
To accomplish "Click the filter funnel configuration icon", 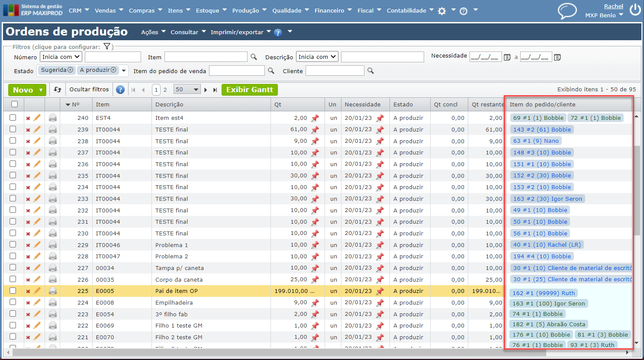I will [x=107, y=47].
